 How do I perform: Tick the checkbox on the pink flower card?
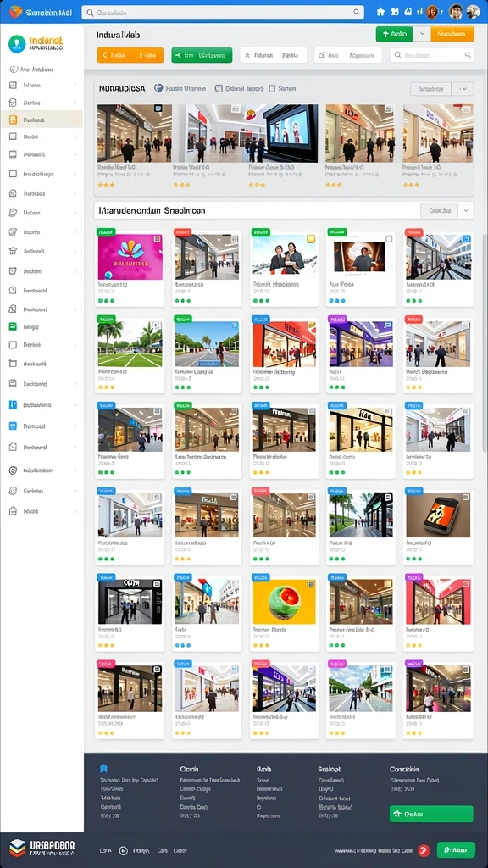click(x=157, y=239)
